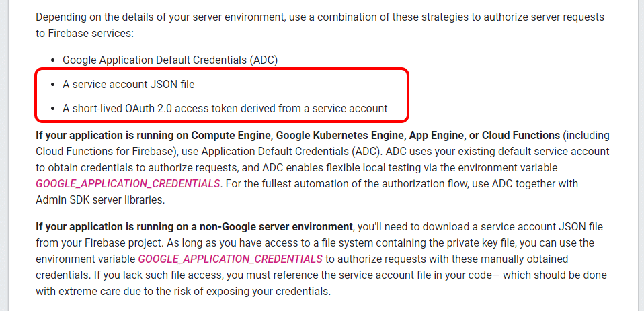Click GOOGLE_APPLICATION_CREDENTIALS in the non-Google server paragraph
This screenshot has width=644, height=311.
click(231, 259)
